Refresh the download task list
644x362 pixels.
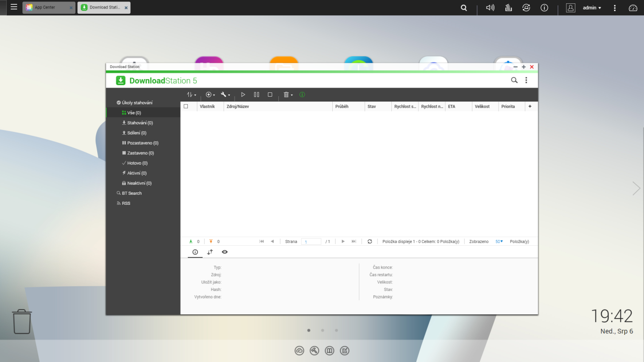click(x=369, y=241)
